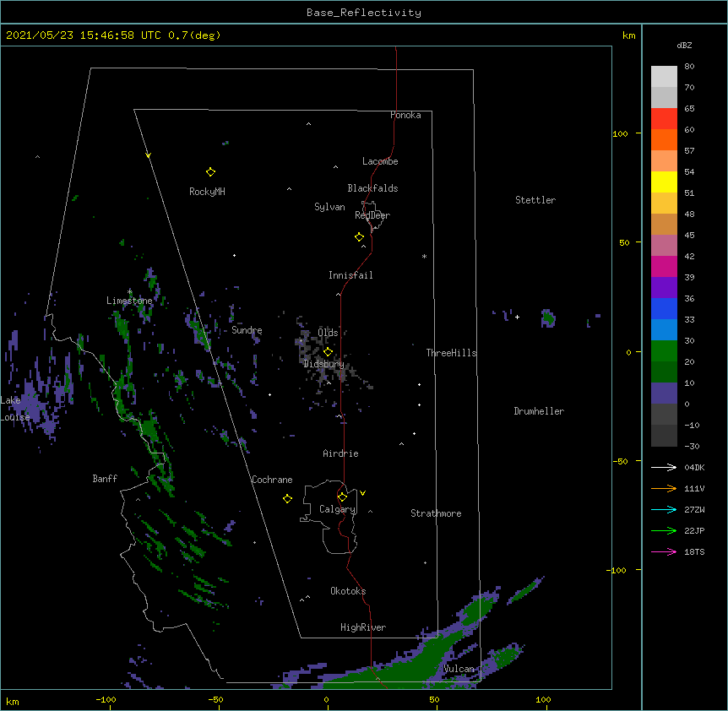728x711 pixels.
Task: Pick the light gray 70-80 dBZ swatch
Action: coord(664,77)
